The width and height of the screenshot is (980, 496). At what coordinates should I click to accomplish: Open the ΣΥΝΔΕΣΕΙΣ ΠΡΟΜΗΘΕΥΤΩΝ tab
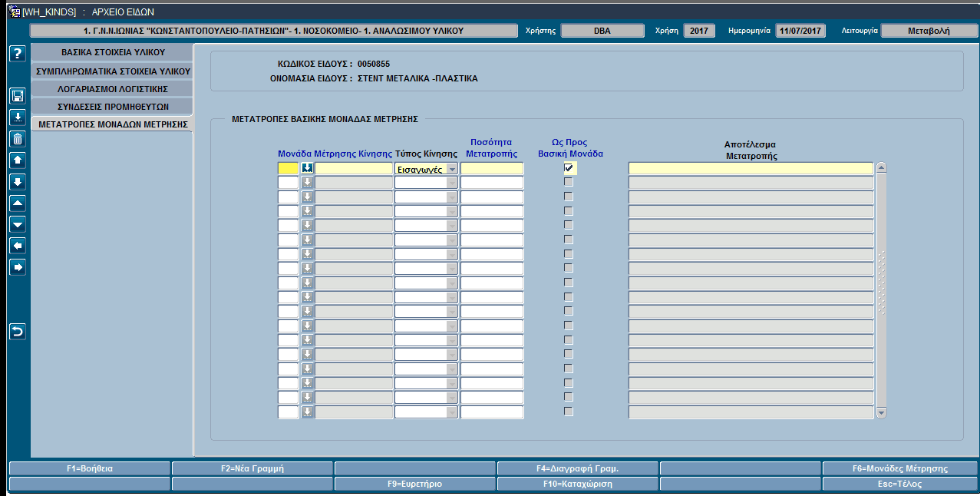point(113,106)
